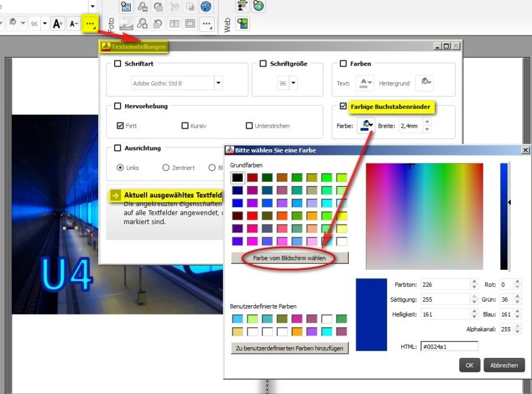This screenshot has height=394, width=532.
Task: Click the increase font size icon
Action: pyautogui.click(x=57, y=24)
